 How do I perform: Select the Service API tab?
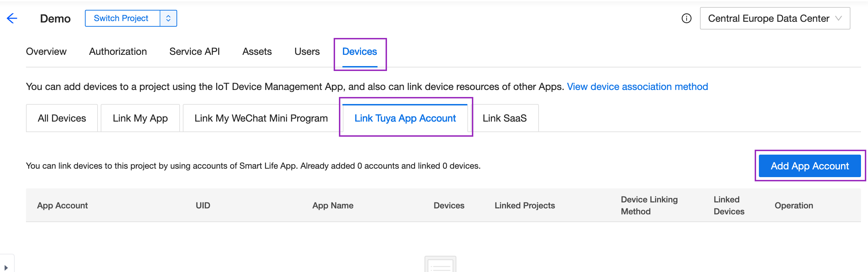click(x=195, y=52)
